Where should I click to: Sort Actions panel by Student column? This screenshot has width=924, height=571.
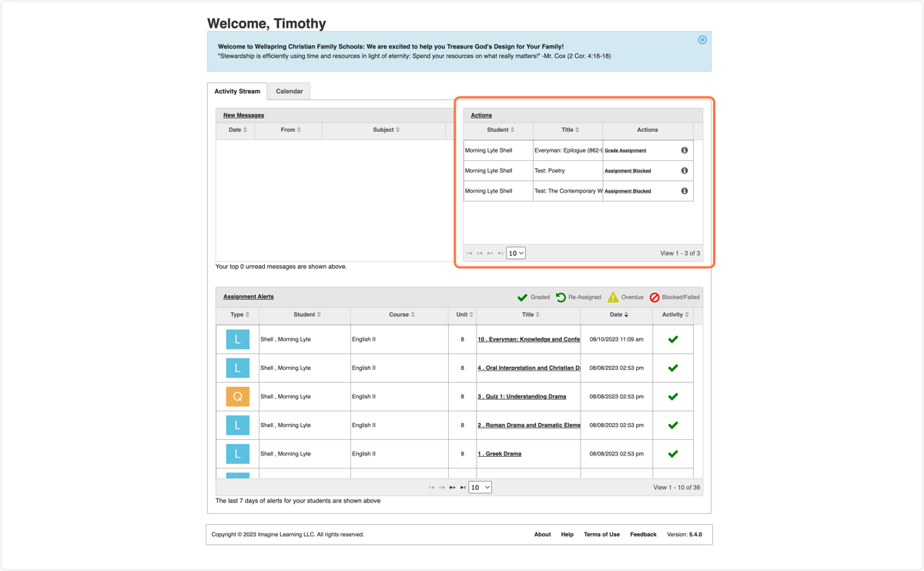coord(500,130)
